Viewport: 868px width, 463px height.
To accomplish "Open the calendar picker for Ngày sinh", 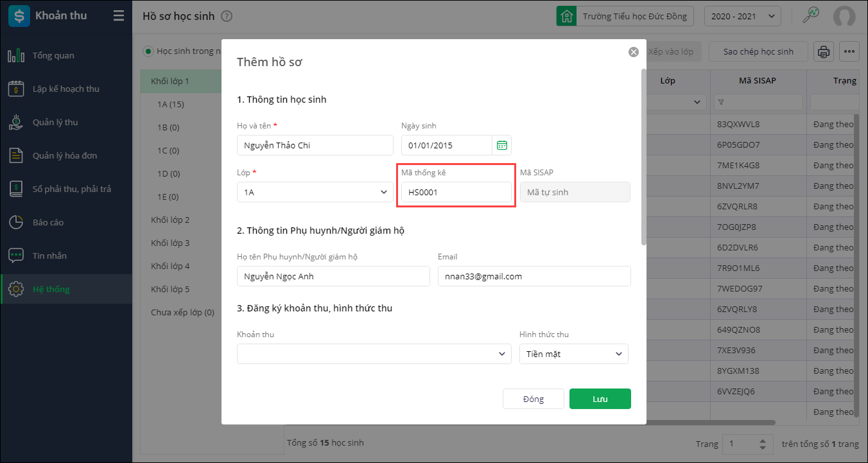I will click(x=501, y=145).
